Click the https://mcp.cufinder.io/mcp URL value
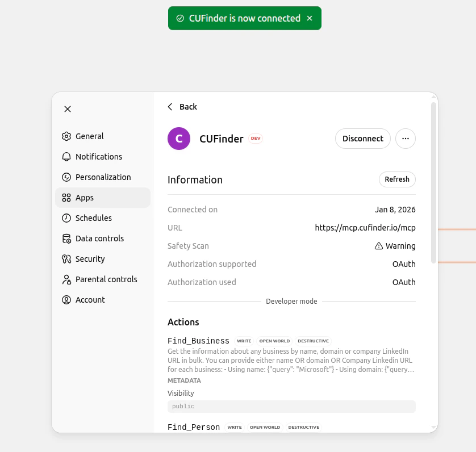 [365, 228]
